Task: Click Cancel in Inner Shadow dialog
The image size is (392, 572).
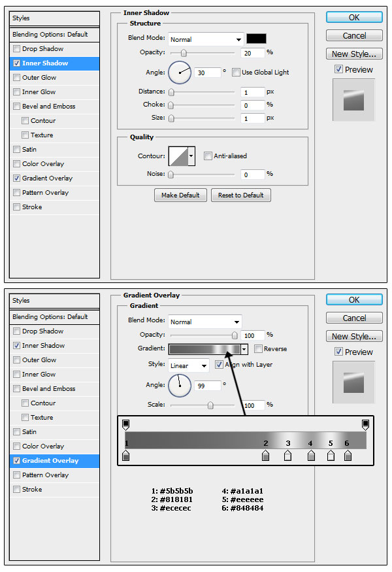Action: click(x=354, y=35)
